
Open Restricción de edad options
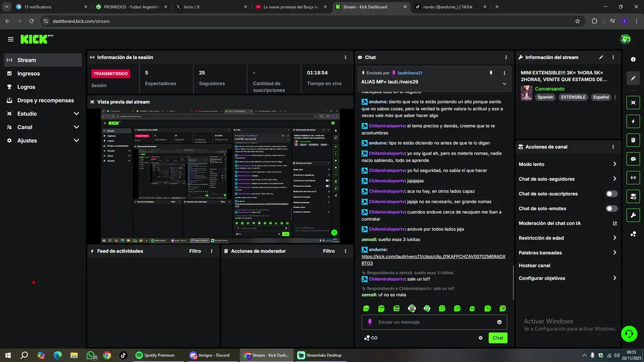pos(568,238)
